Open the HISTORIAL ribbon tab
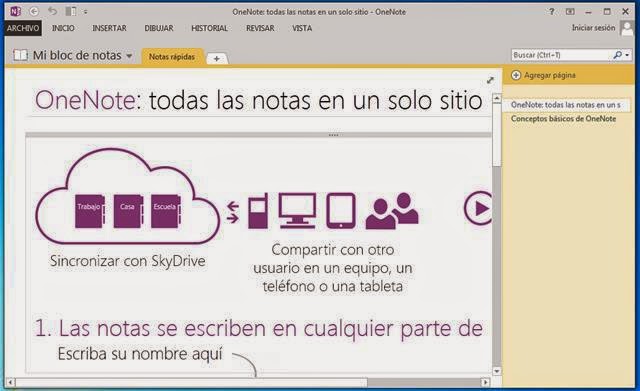Image resolution: width=640 pixels, height=391 pixels. coord(209,28)
